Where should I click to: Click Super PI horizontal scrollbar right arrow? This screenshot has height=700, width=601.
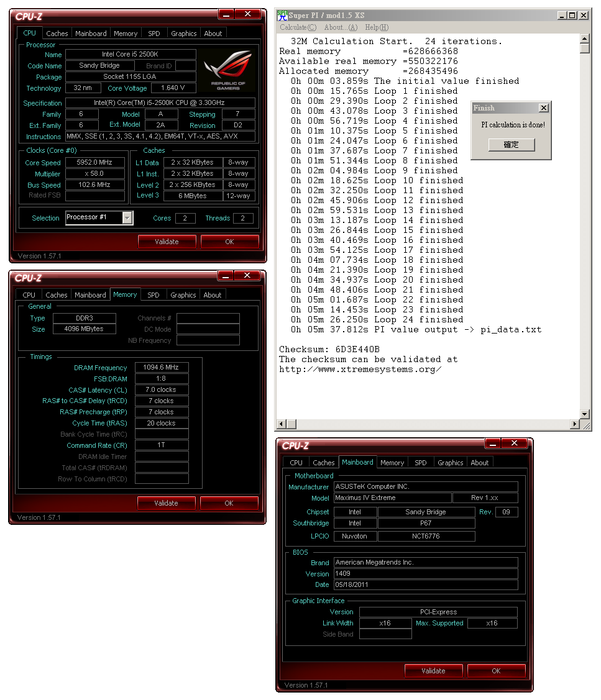tap(575, 424)
